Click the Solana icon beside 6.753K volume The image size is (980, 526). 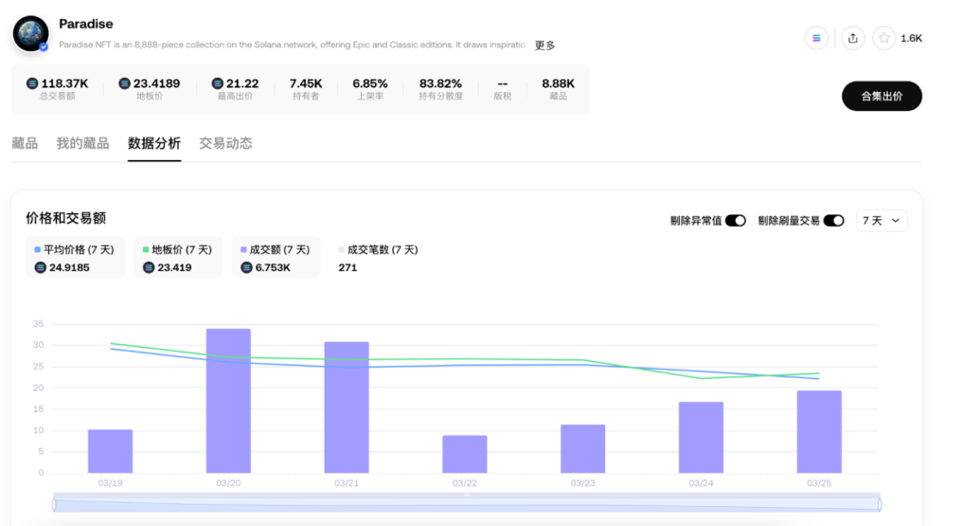[247, 267]
